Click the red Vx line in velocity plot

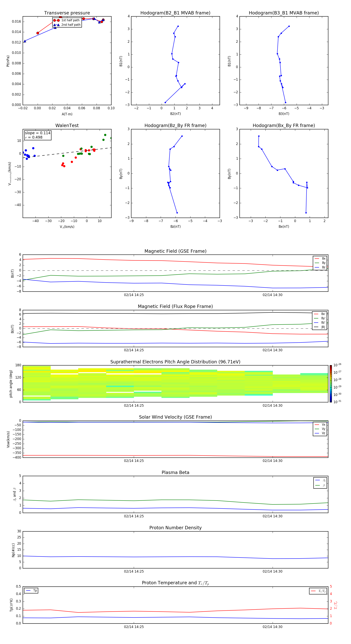[175, 455]
